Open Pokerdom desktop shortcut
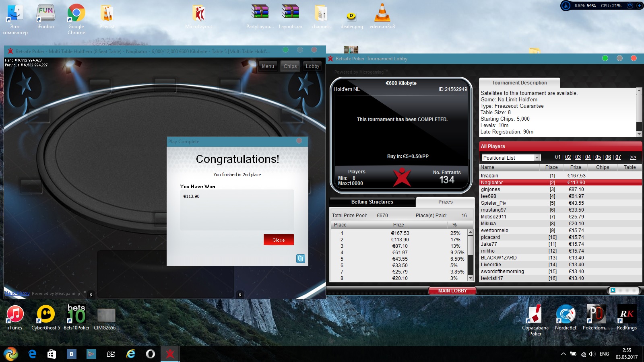Screen dimensions: 644x362 click(x=596, y=318)
